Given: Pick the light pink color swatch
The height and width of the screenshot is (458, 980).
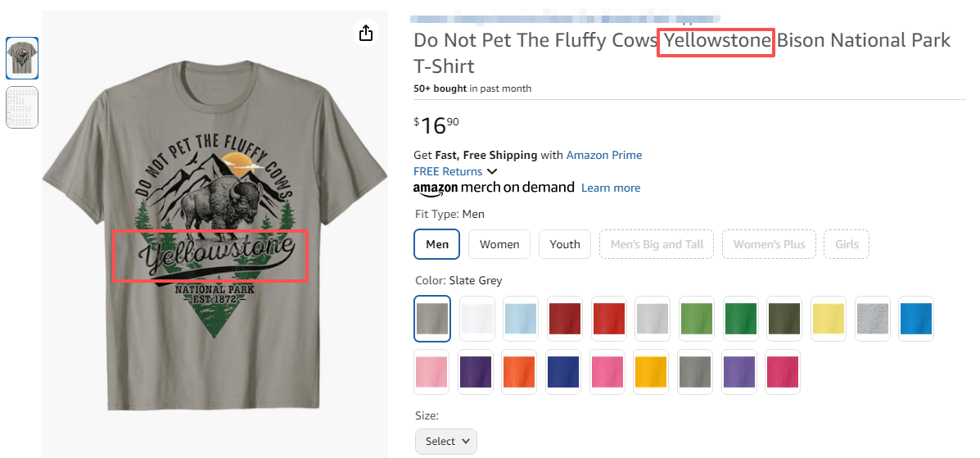Looking at the screenshot, I should pos(432,372).
